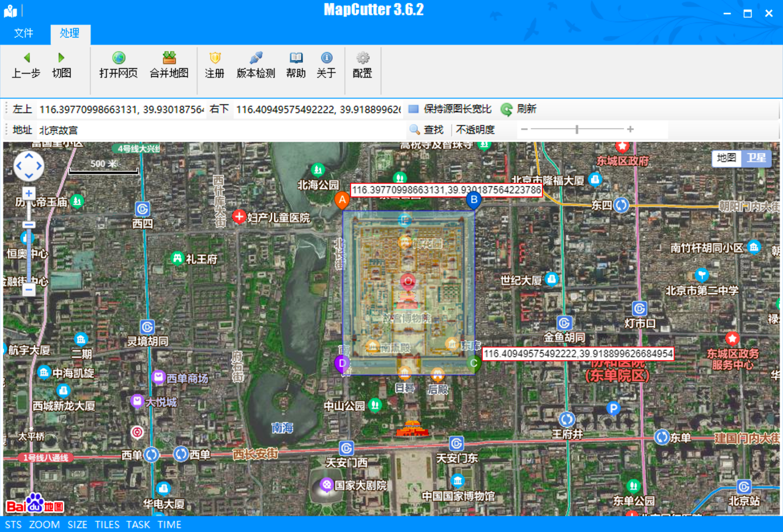Focus the 地址 address field with 北京故宫
783x532 pixels.
(x=220, y=130)
